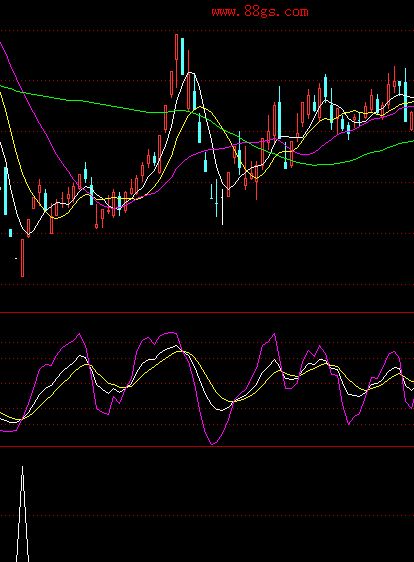Viewport: 414px width, 562px height.
Task: Open the www.88gs.com watermark link
Action: (260, 12)
